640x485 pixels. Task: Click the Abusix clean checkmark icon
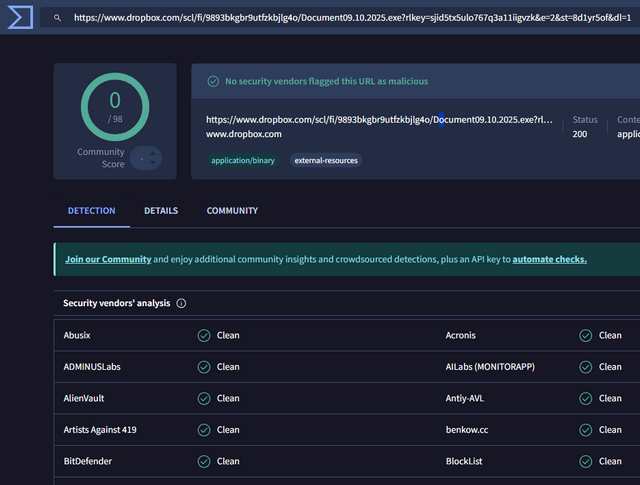204,335
